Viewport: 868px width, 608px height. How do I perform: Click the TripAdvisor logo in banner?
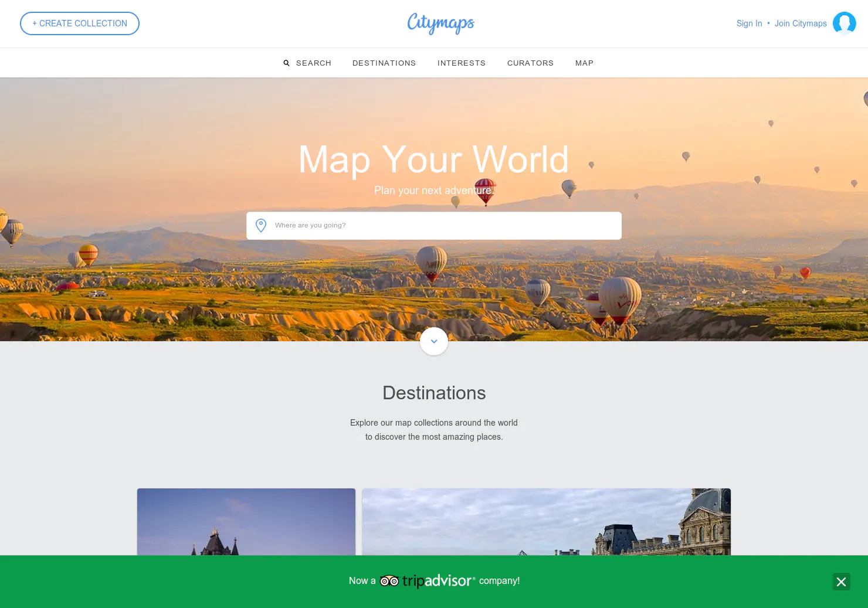pyautogui.click(x=428, y=580)
